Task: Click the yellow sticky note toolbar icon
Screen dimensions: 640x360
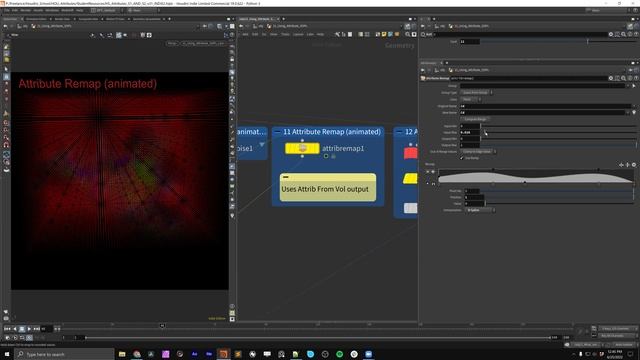Action: point(384,35)
